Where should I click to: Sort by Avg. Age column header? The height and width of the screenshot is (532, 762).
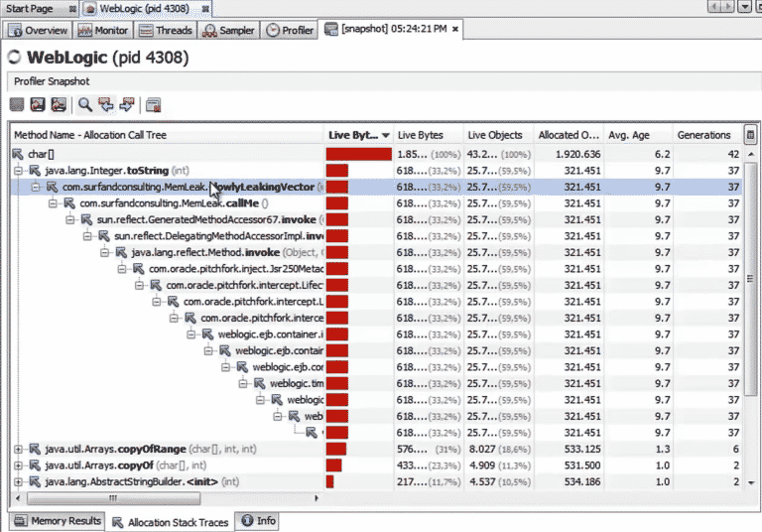[638, 135]
